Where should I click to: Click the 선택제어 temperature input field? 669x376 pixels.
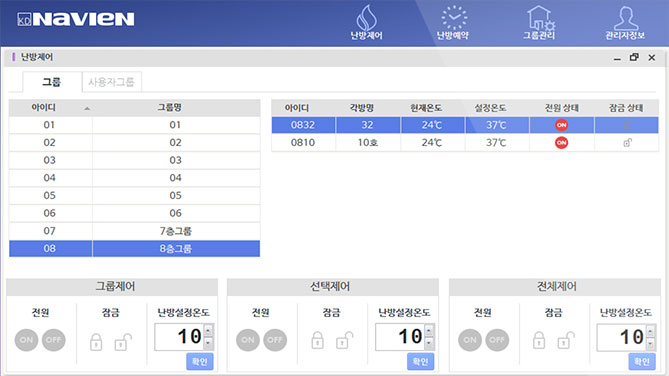400,337
